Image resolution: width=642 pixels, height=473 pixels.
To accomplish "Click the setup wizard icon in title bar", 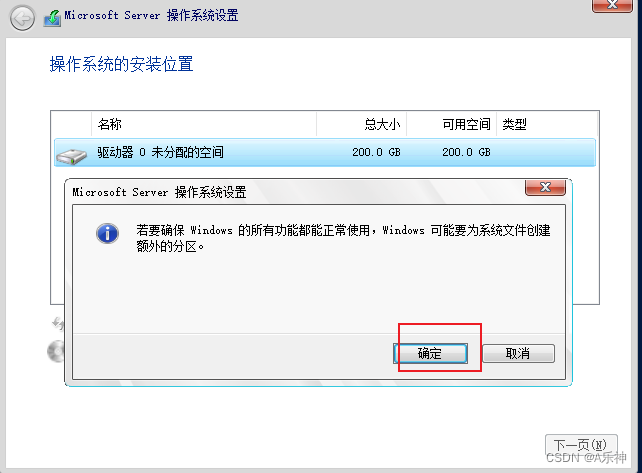I will (x=52, y=18).
